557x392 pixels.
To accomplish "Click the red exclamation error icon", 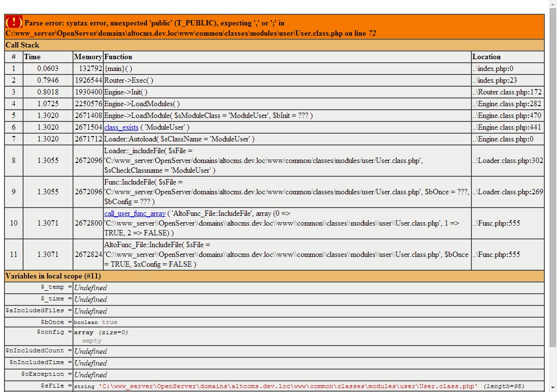I will click(14, 22).
